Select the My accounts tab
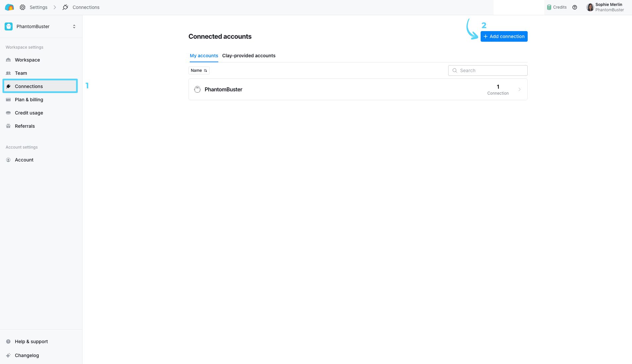Image resolution: width=632 pixels, height=364 pixels. pos(204,56)
